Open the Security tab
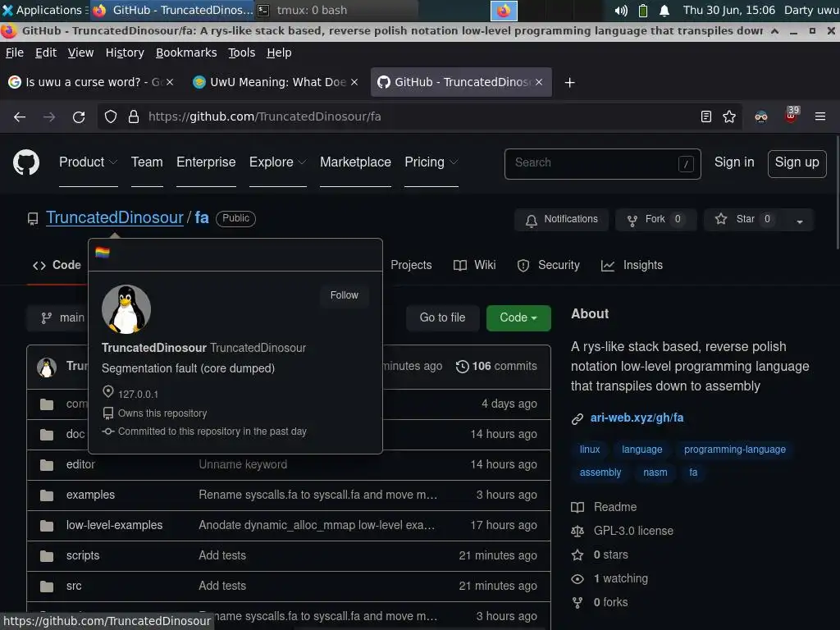The width and height of the screenshot is (840, 630). click(x=549, y=265)
